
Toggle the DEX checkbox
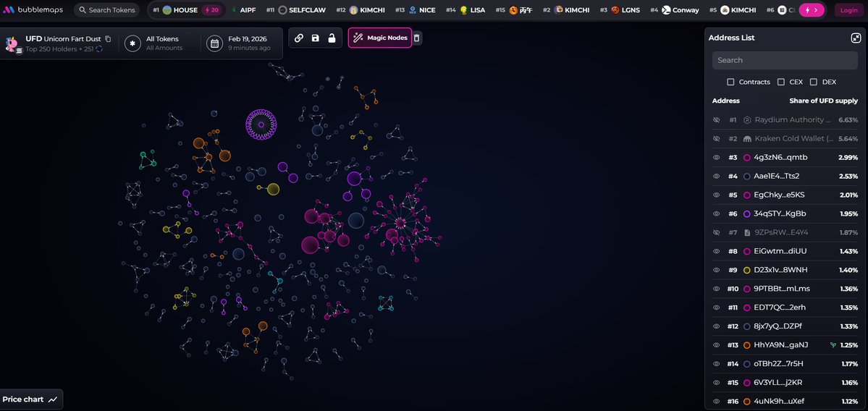[x=813, y=82]
